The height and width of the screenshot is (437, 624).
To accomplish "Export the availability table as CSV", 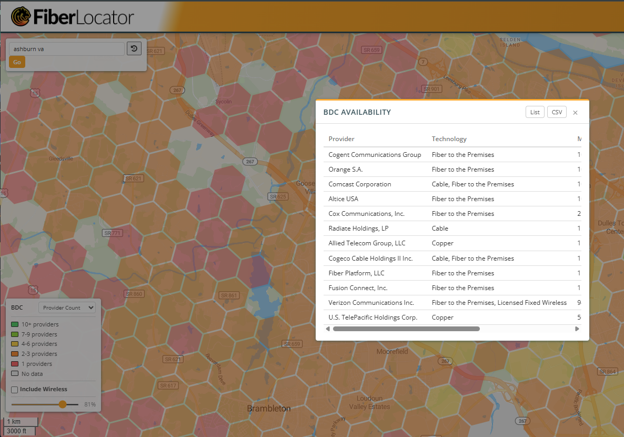I will 557,112.
